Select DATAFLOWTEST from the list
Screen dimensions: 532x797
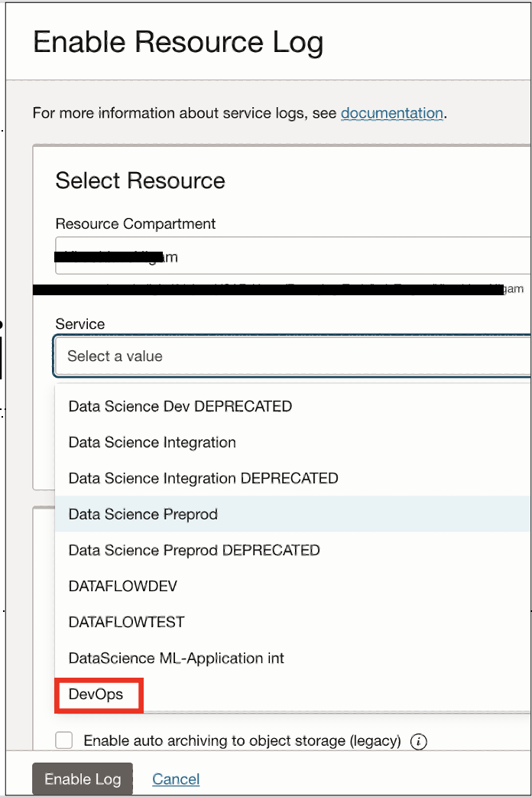point(126,622)
